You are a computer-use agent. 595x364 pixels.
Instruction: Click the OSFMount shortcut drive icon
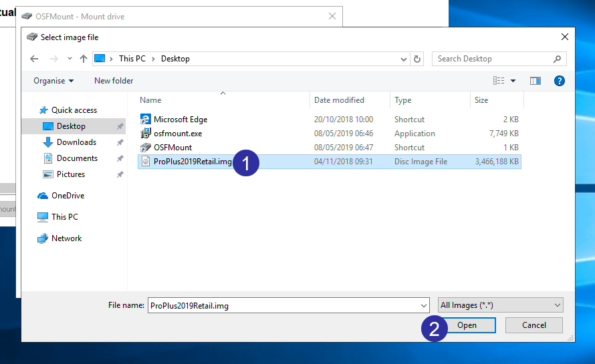click(x=145, y=148)
